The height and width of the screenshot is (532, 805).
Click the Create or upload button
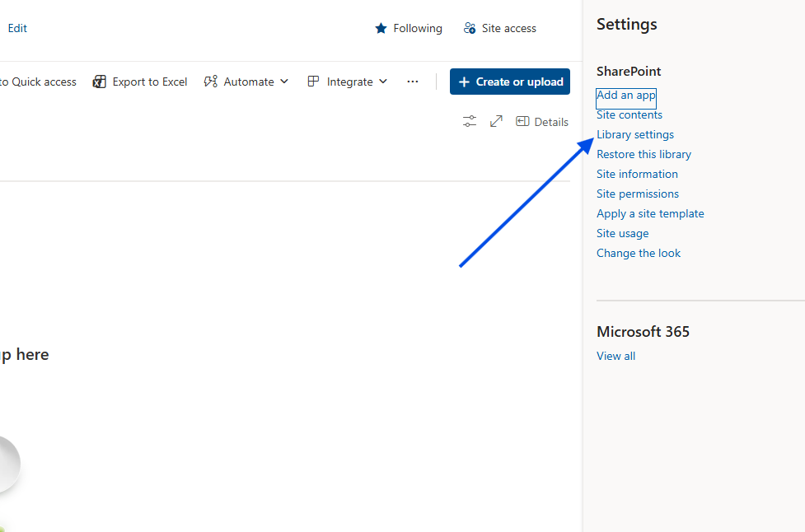[510, 82]
